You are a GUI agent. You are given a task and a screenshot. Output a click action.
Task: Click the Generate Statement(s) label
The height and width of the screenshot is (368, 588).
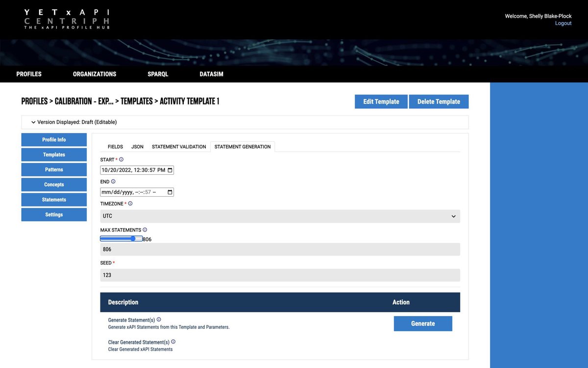131,320
